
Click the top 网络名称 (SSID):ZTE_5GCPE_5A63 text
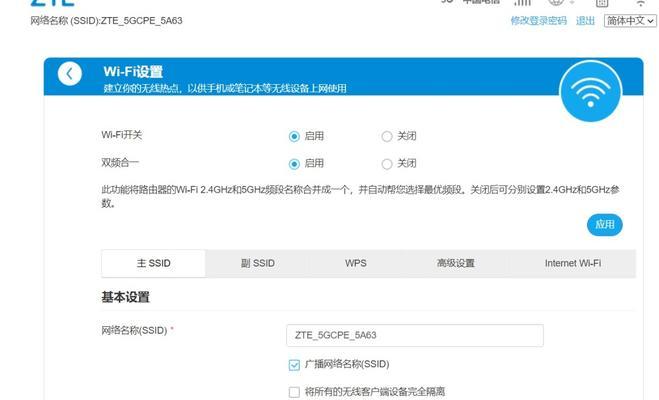tap(106, 21)
